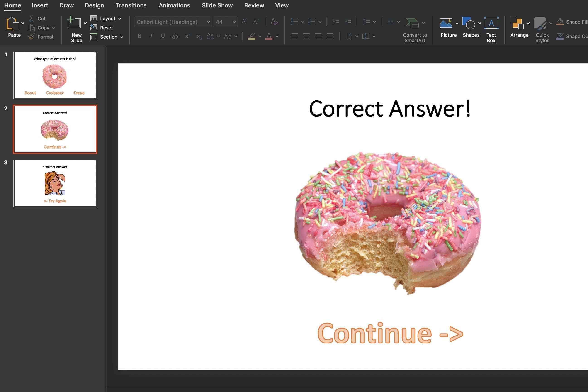588x392 pixels.
Task: Click the Try Again link on slide 3
Action: pos(55,200)
